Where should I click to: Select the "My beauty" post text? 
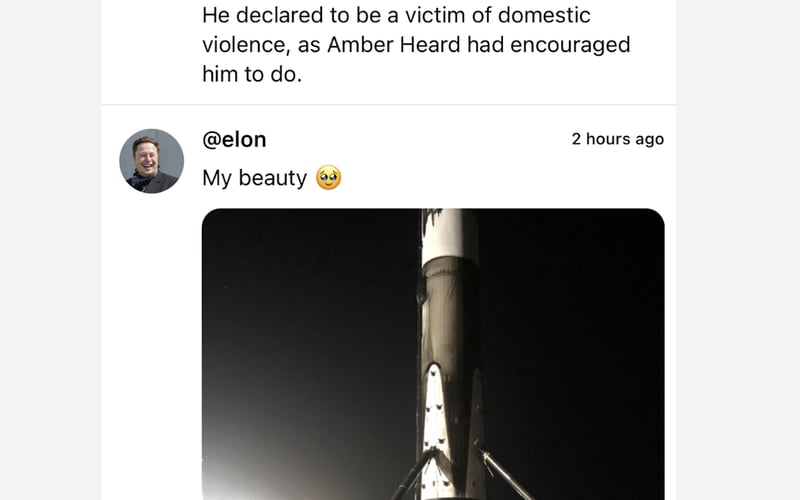254,178
